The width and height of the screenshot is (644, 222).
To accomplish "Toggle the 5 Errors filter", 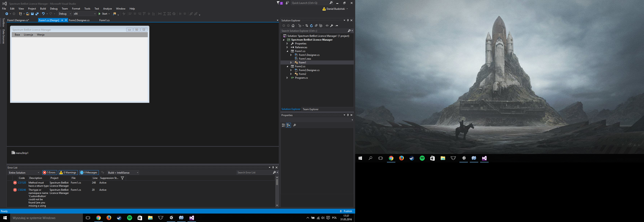I will [x=49, y=173].
